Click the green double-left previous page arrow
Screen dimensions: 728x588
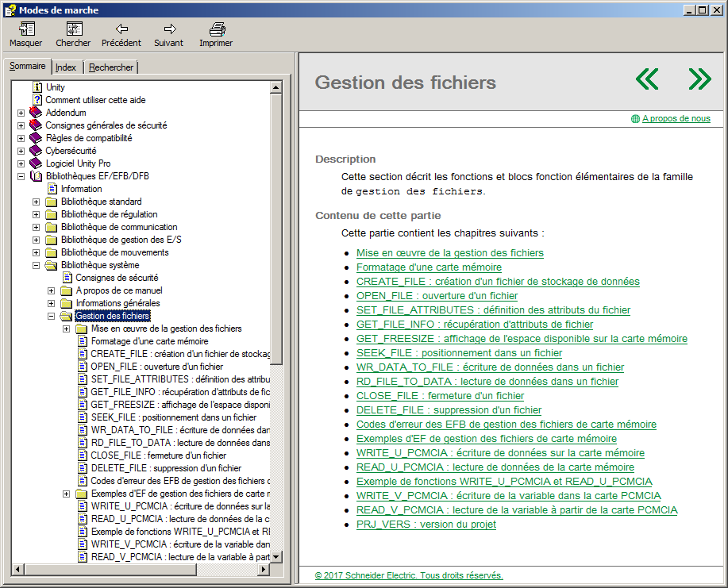(647, 79)
